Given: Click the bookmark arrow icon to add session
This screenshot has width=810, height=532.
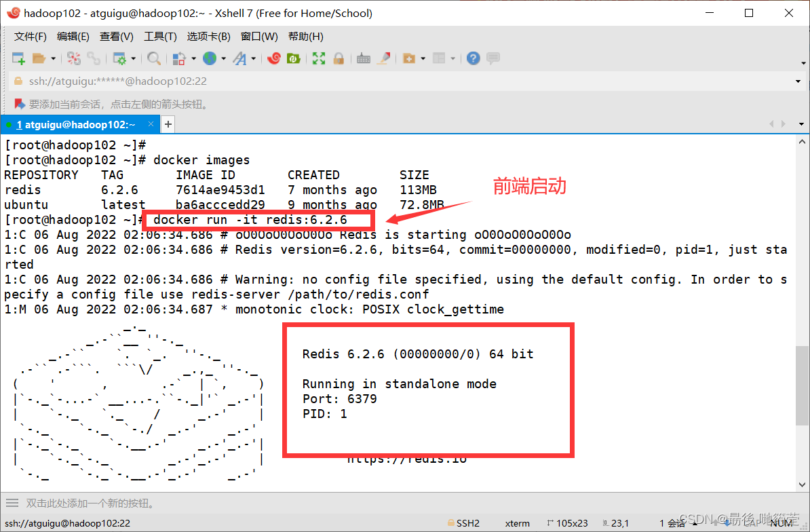Looking at the screenshot, I should point(20,104).
